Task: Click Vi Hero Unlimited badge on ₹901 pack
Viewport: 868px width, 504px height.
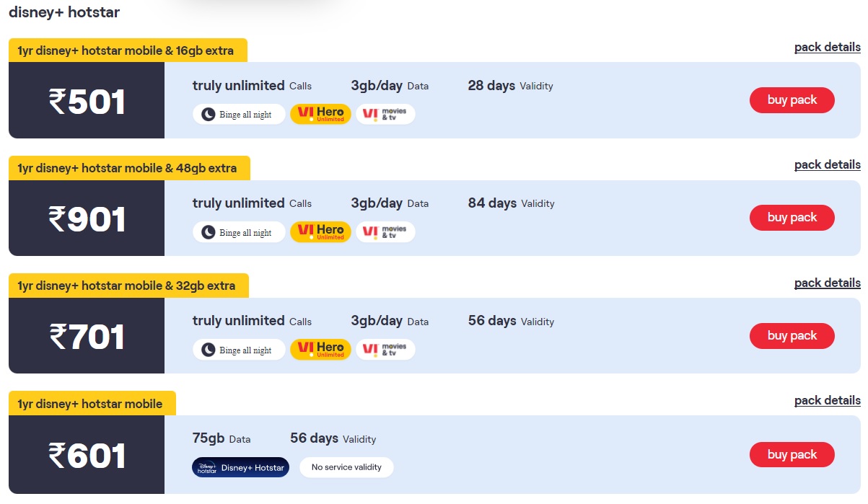Action: click(320, 232)
